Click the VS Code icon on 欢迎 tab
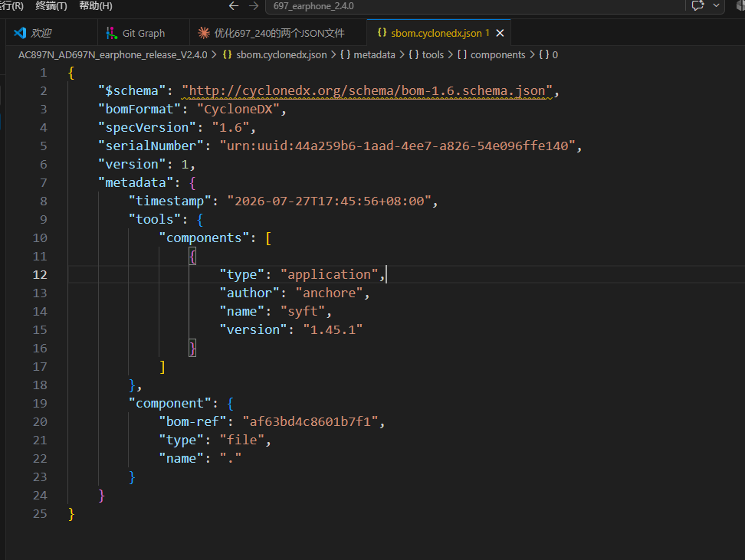 point(20,33)
